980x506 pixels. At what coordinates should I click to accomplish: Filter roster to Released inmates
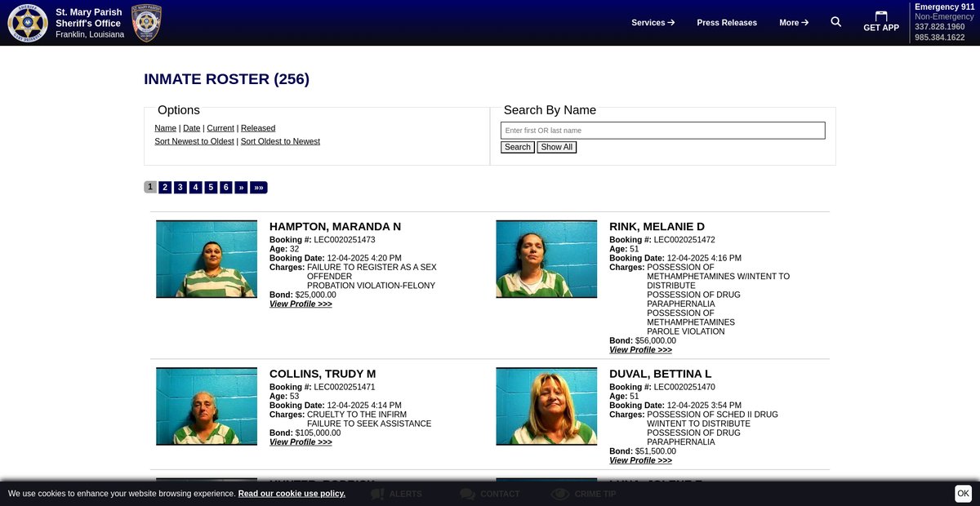tap(258, 128)
